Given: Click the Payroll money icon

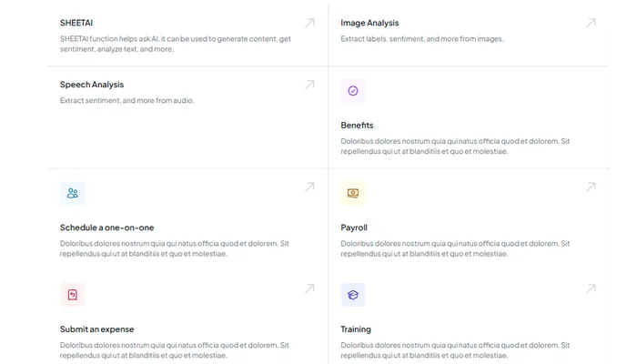Looking at the screenshot, I should pos(353,193).
